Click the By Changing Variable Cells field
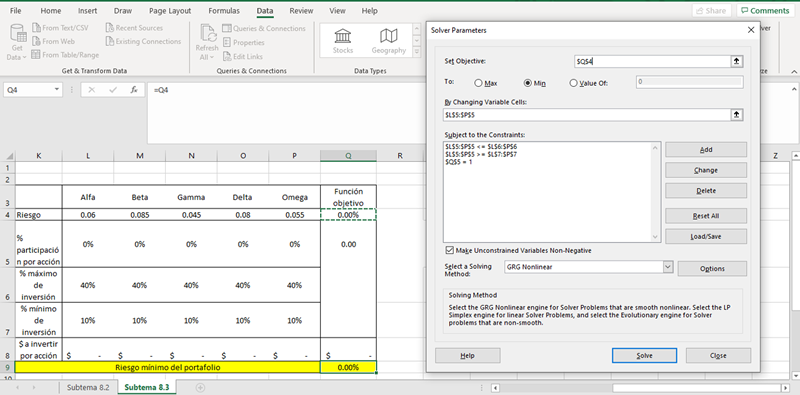The width and height of the screenshot is (800, 395). [x=587, y=115]
